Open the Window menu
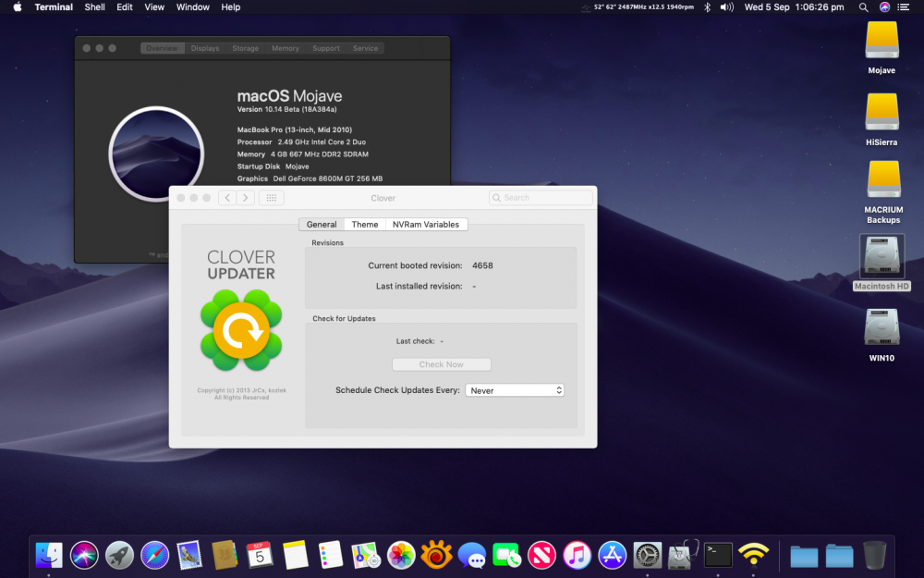Screen dimensions: 924x578 click(x=193, y=7)
